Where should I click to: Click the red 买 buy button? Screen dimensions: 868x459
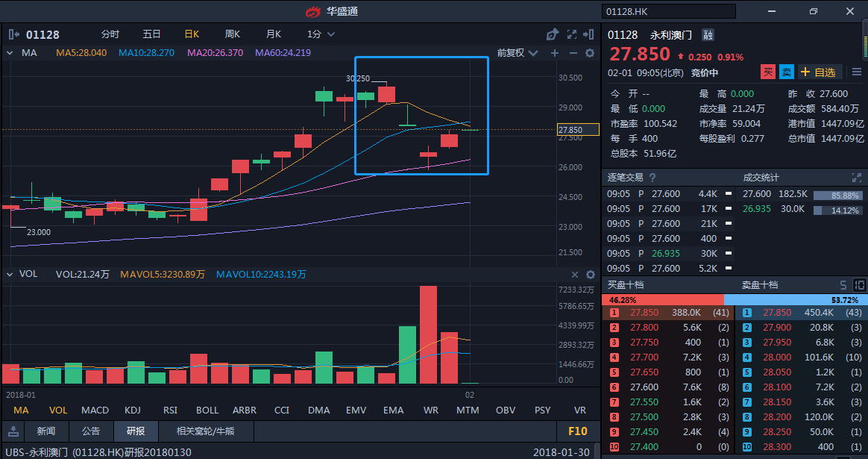coord(768,72)
